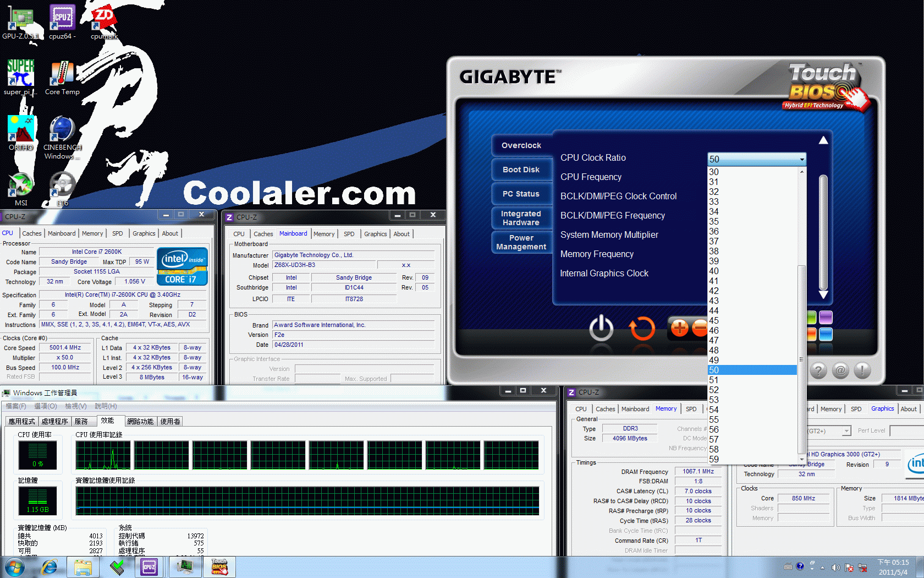Click the orange reset arrow icon
This screenshot has height=578, width=924.
tap(642, 328)
